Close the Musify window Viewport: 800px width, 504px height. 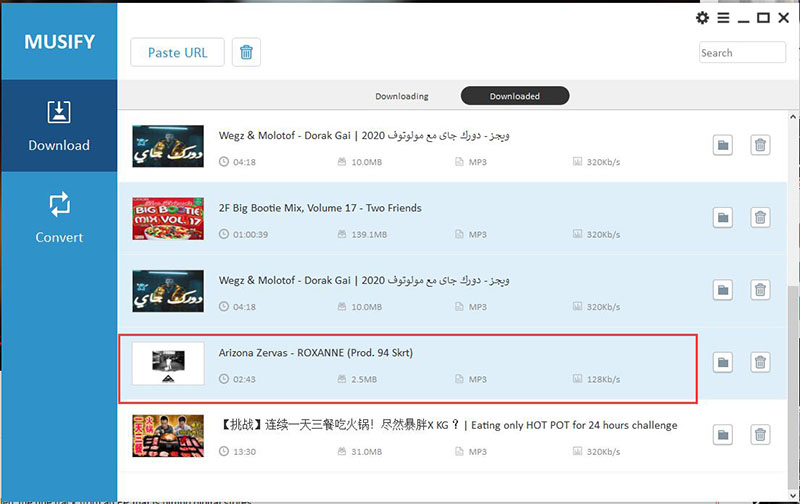pyautogui.click(x=784, y=18)
